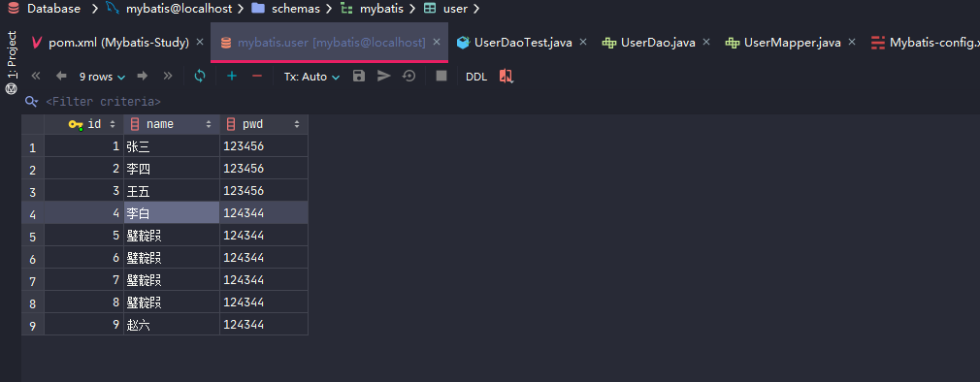
Task: Go to next page arrow
Action: pyautogui.click(x=143, y=77)
